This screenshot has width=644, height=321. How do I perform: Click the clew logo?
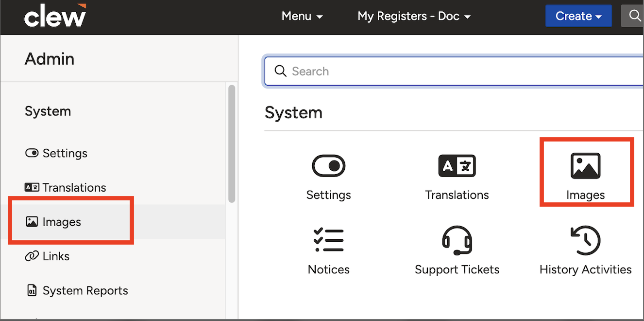[55, 16]
